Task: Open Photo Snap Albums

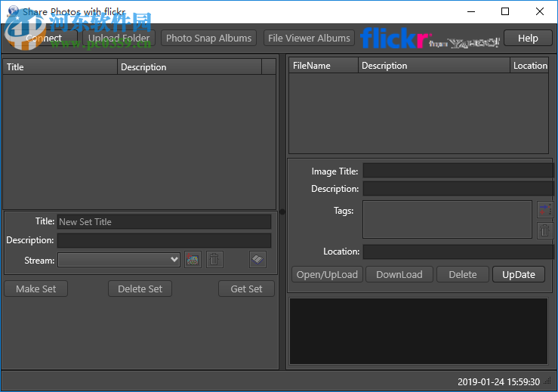Action: pyautogui.click(x=208, y=38)
